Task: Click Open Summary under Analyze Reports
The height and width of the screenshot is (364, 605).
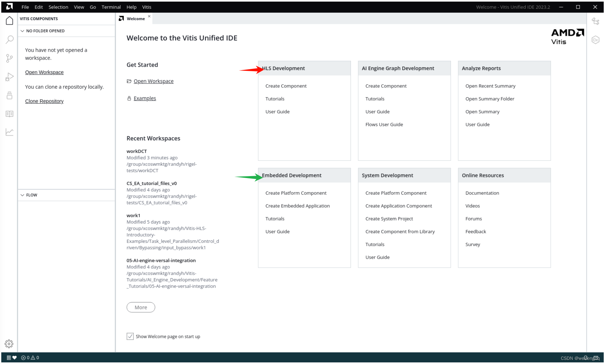Action: point(482,112)
